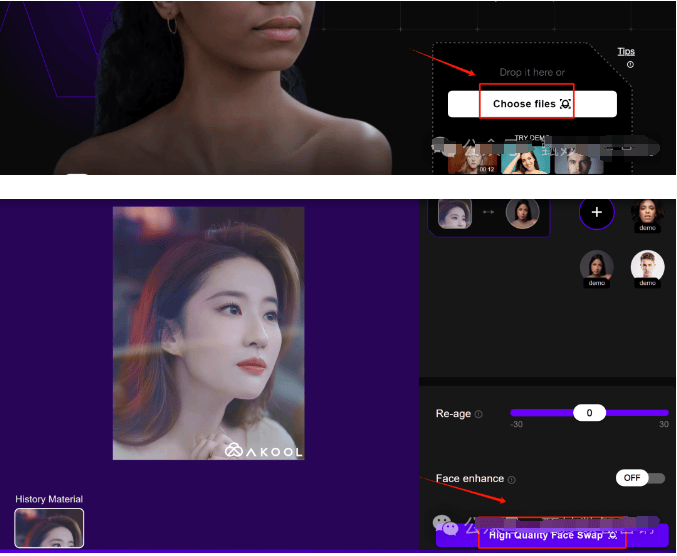
Task: Click the Face enhance info icon
Action: point(511,480)
